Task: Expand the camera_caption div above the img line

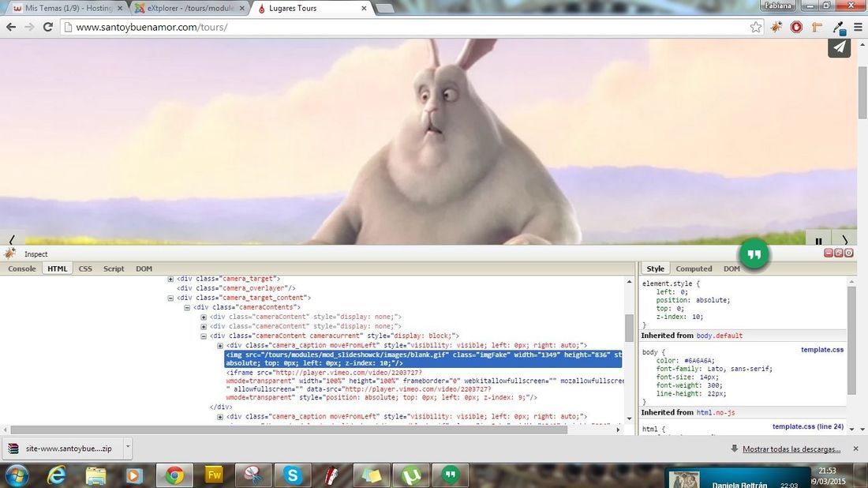Action: (x=220, y=346)
